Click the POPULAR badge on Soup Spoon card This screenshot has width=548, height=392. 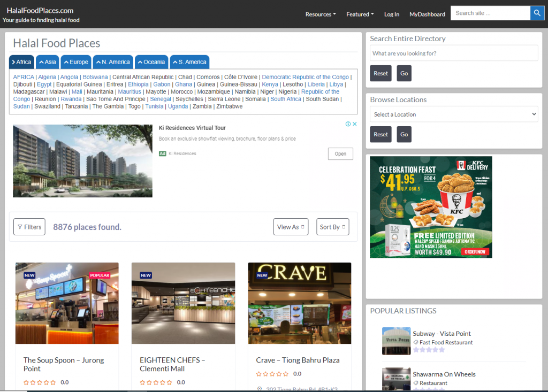(x=100, y=275)
